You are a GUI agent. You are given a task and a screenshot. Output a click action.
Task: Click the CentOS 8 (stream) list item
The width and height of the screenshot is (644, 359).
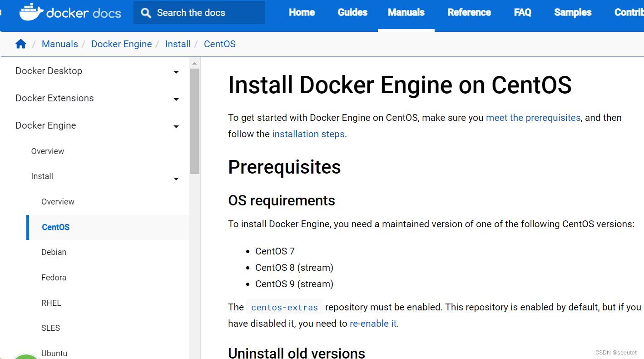[x=294, y=268]
